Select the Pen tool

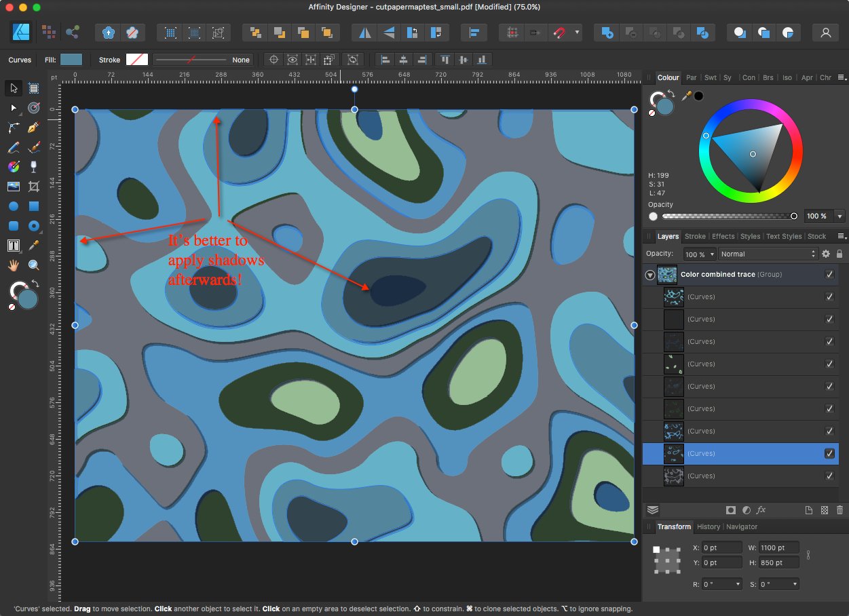(32, 127)
